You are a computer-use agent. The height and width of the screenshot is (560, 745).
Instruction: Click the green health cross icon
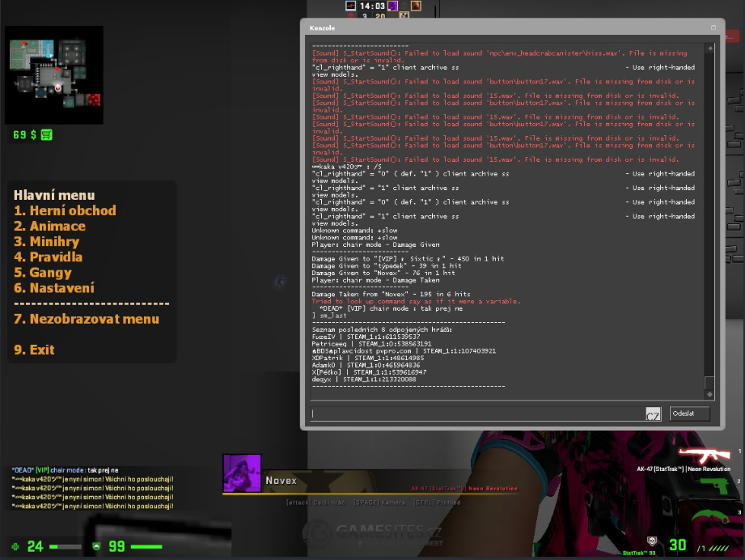point(15,546)
